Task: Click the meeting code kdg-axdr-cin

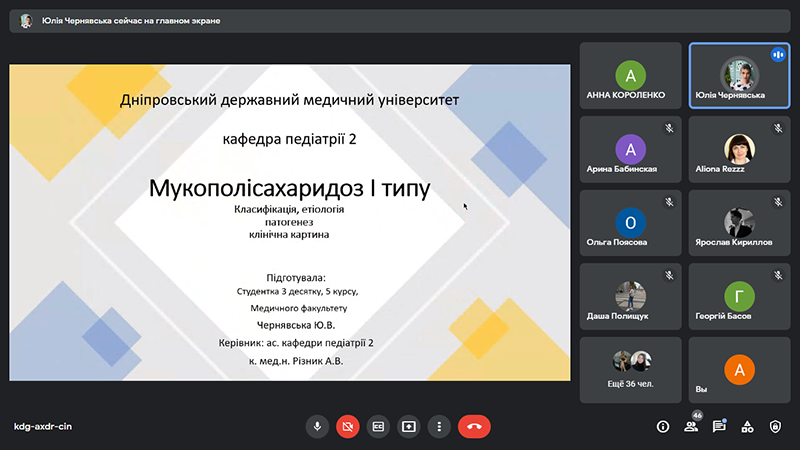Action: pos(42,426)
